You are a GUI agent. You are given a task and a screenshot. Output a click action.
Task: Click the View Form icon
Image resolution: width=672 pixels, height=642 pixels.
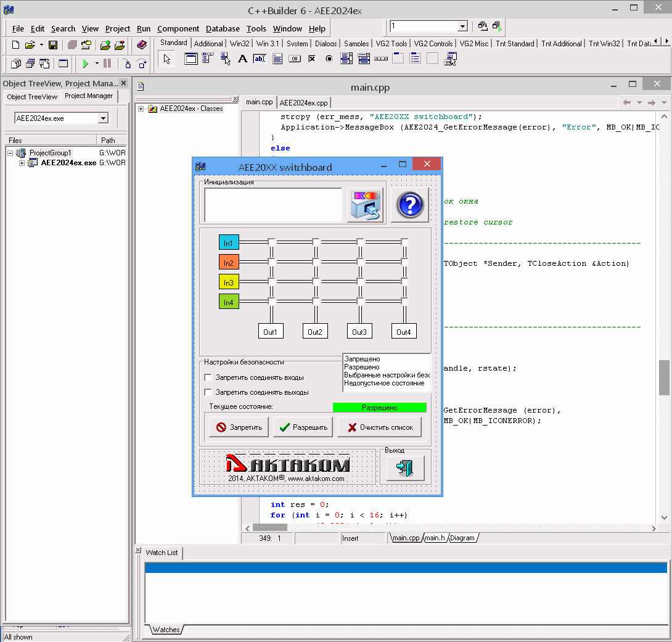(30, 64)
